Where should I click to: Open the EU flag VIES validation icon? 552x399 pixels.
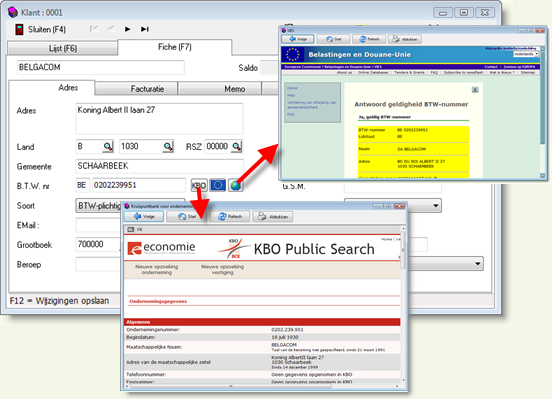tap(218, 185)
